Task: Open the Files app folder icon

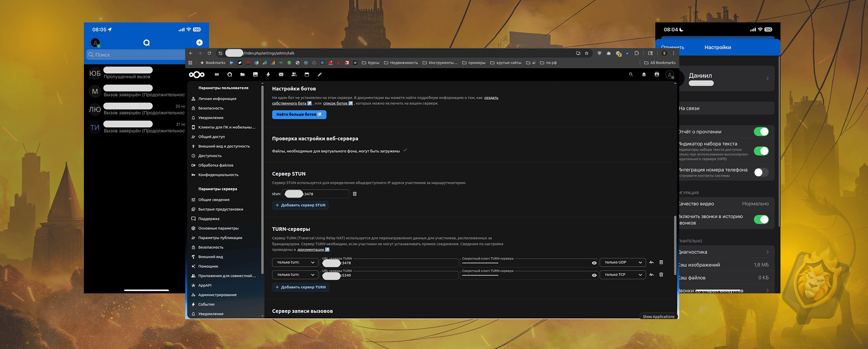Action: (242, 75)
